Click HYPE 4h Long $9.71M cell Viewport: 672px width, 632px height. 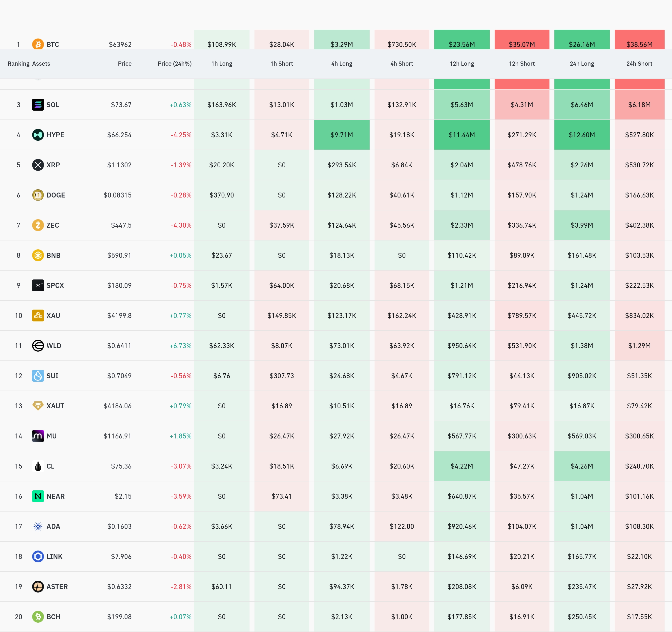click(x=342, y=135)
